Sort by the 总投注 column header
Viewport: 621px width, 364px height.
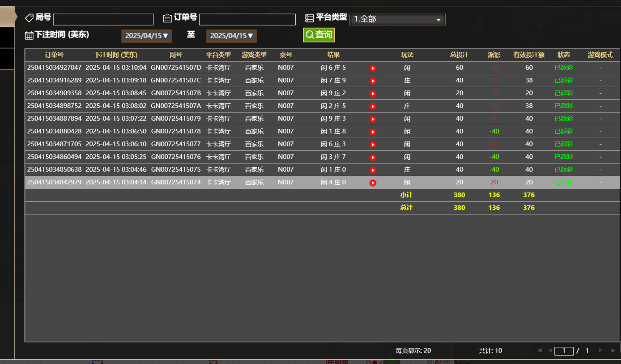coord(459,55)
